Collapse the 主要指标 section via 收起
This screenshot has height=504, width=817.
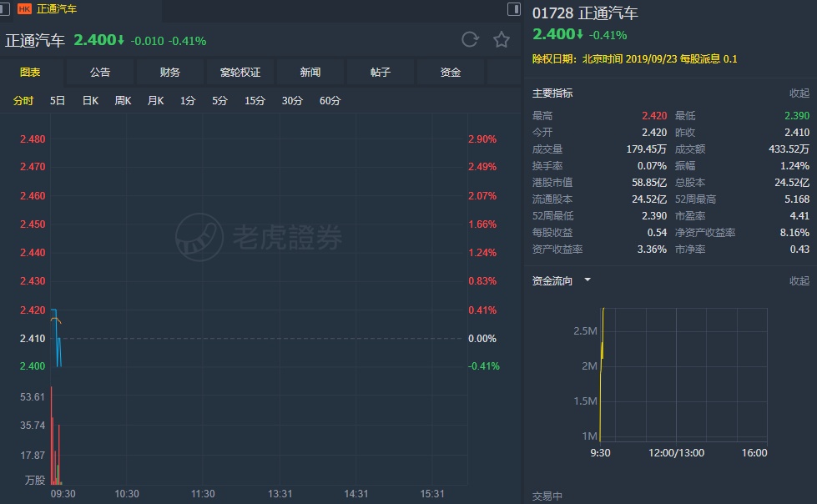pyautogui.click(x=799, y=93)
